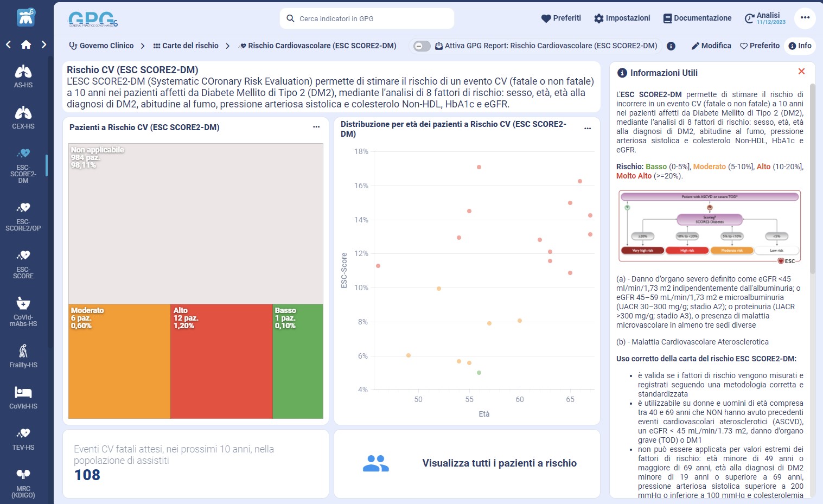The width and height of the screenshot is (823, 504).
Task: Expand the top-right three dots menu
Action: [x=805, y=18]
